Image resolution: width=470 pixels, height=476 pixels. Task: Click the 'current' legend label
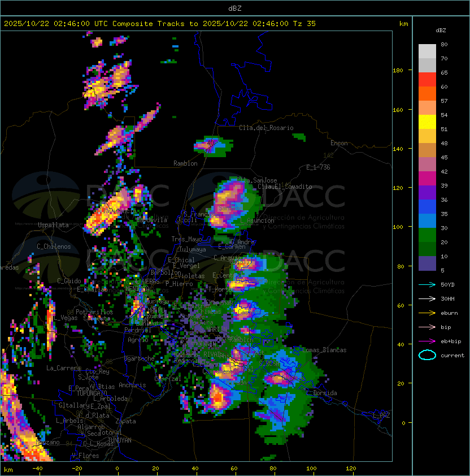coord(452,356)
